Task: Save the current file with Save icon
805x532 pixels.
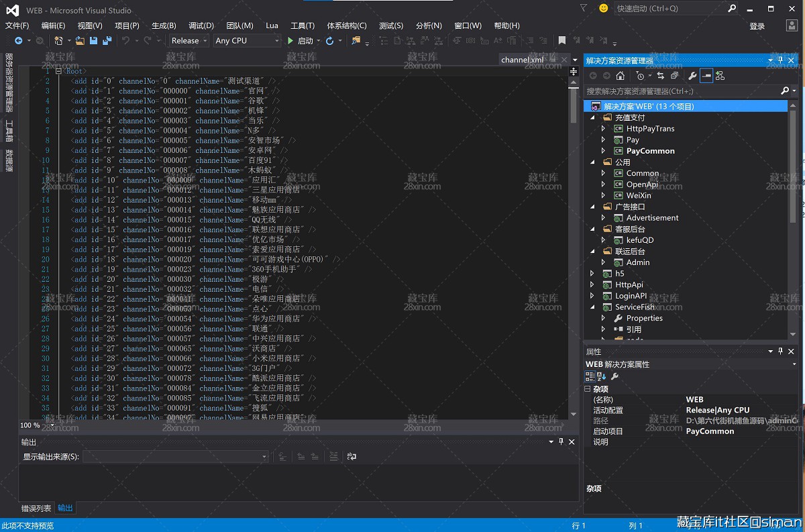Action: 94,41
